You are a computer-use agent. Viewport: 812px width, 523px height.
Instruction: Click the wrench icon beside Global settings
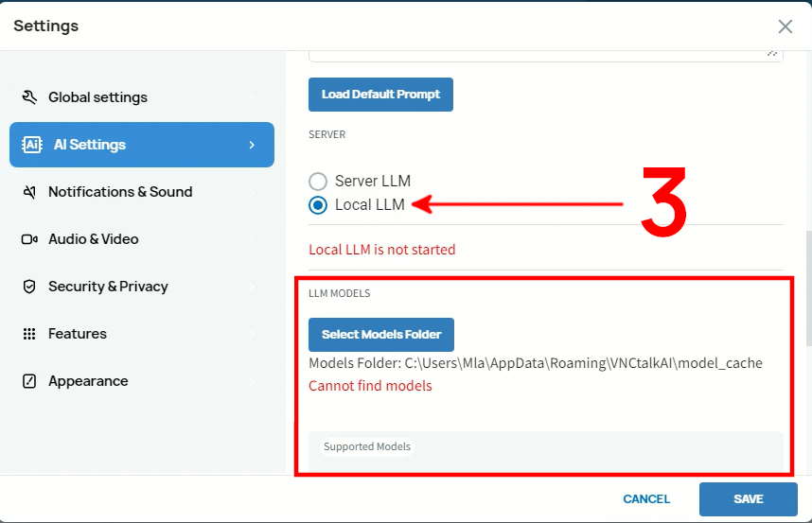(x=29, y=97)
